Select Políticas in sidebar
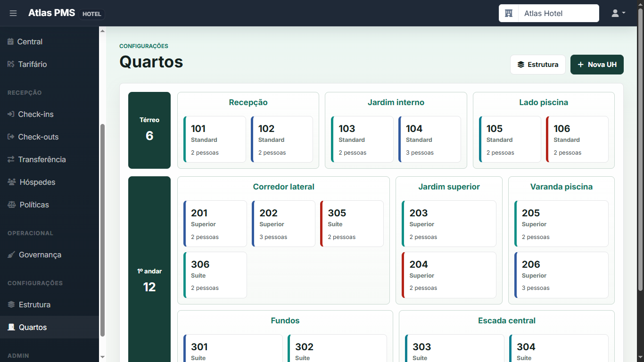 pyautogui.click(x=50, y=205)
